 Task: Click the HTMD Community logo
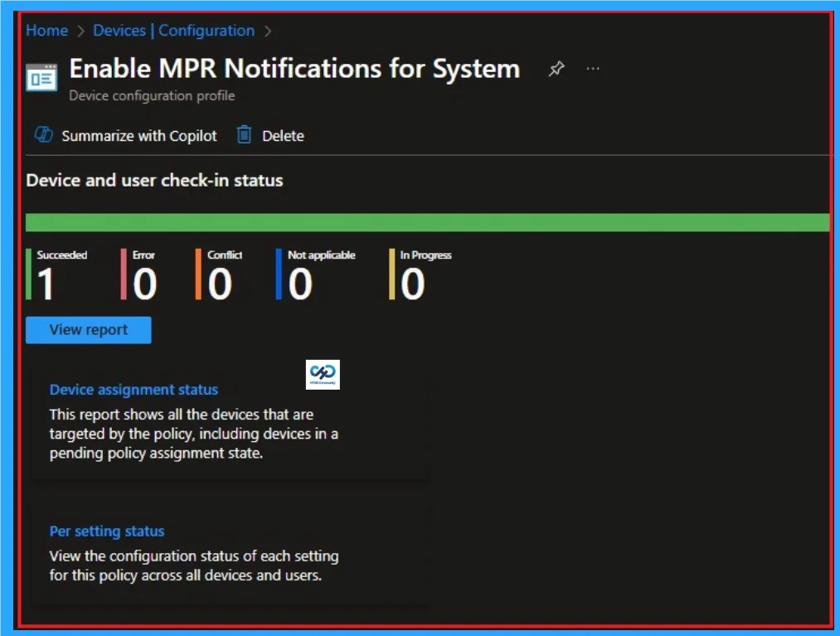[322, 374]
